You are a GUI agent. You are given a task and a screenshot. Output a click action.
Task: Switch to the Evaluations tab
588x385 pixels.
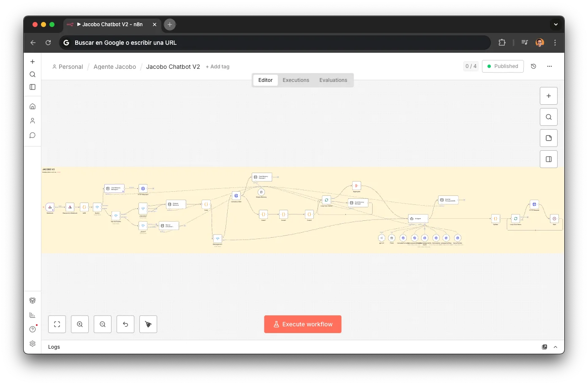pyautogui.click(x=333, y=80)
